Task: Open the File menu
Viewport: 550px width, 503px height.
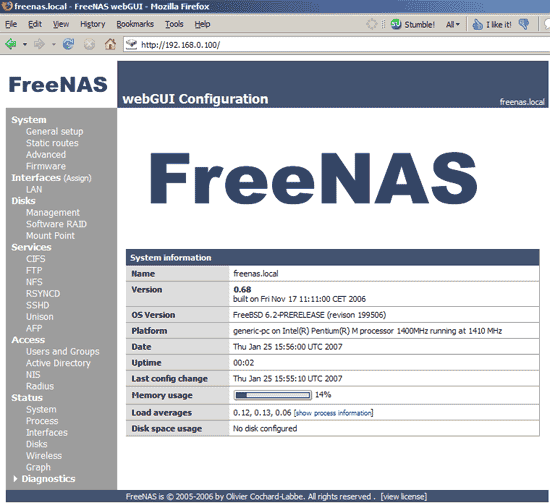Action: click(11, 24)
